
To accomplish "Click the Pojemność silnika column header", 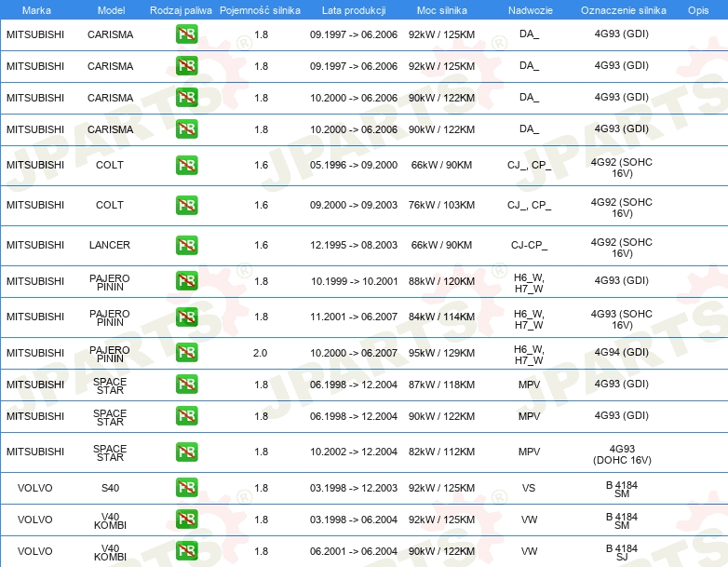I will 260,10.
